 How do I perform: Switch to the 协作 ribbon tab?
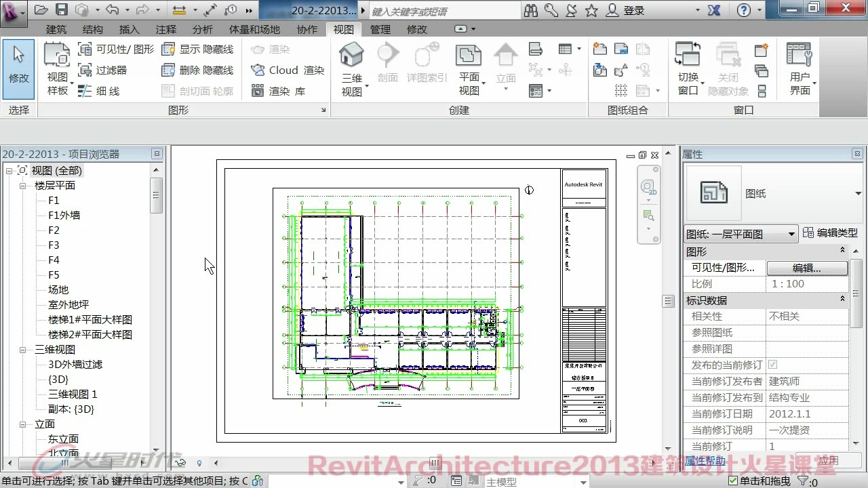[x=307, y=30]
